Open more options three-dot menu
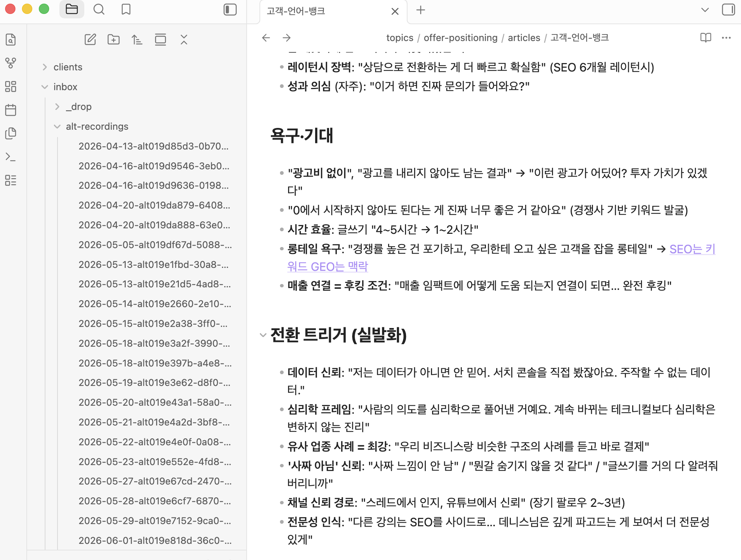 (726, 38)
